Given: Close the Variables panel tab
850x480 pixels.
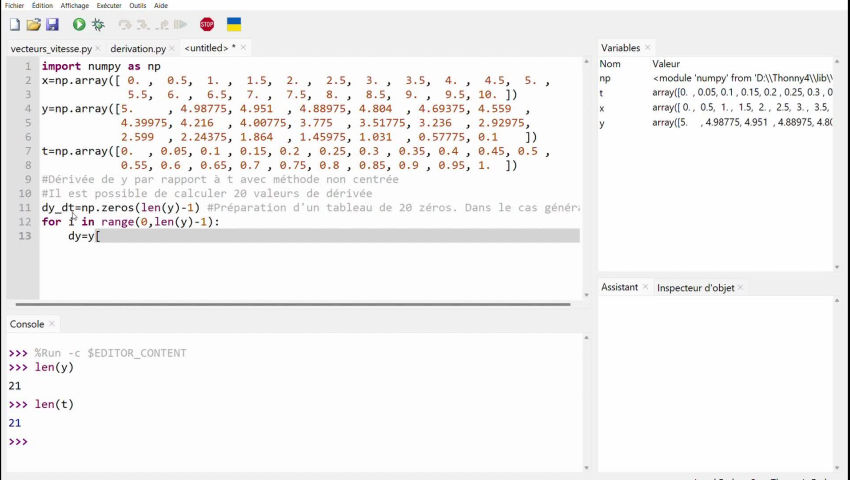Looking at the screenshot, I should (648, 47).
